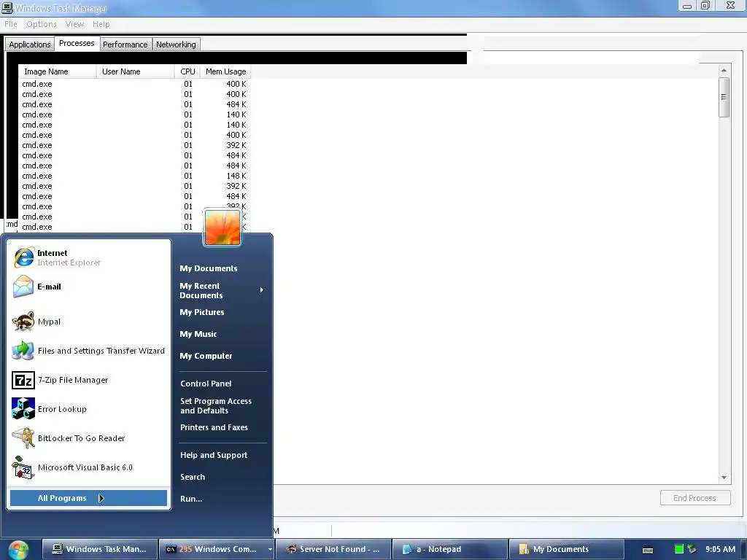747x560 pixels.
Task: Click the first 140 K memory value
Action: pos(236,114)
